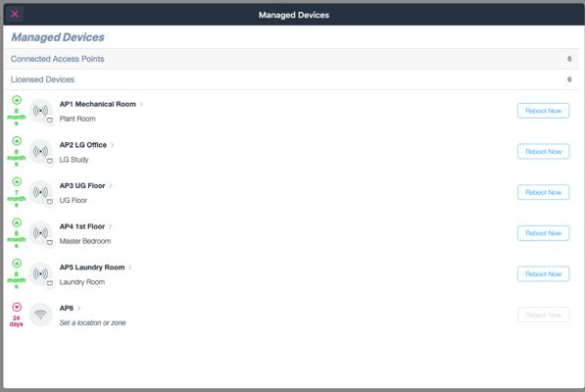Expand AP6 details chevron
Viewport: 585px width, 392px height.
pyautogui.click(x=78, y=308)
